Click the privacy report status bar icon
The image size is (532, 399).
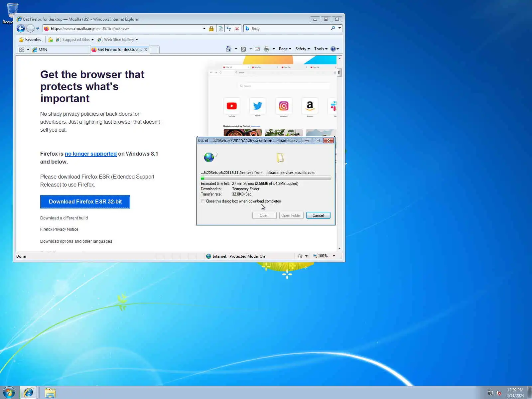(x=300, y=256)
